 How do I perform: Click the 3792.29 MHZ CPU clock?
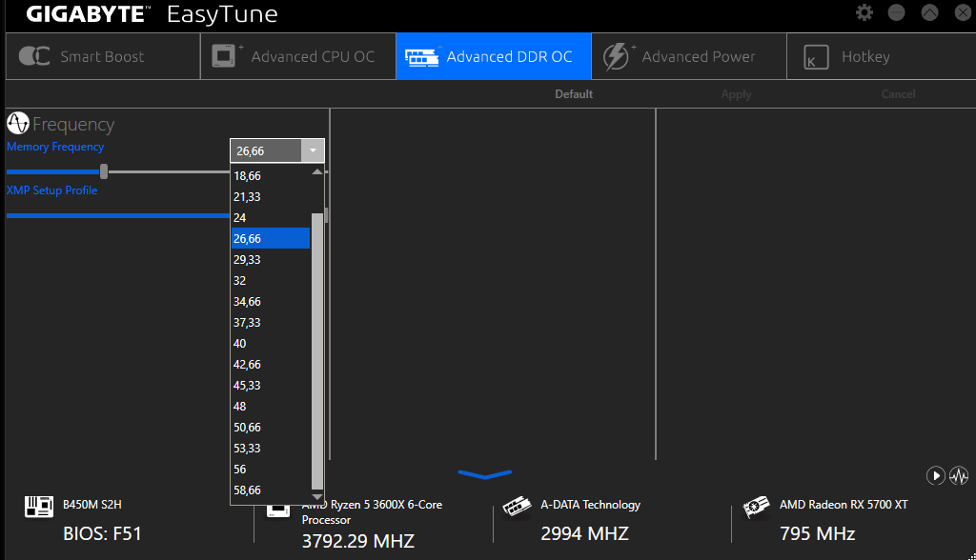358,541
